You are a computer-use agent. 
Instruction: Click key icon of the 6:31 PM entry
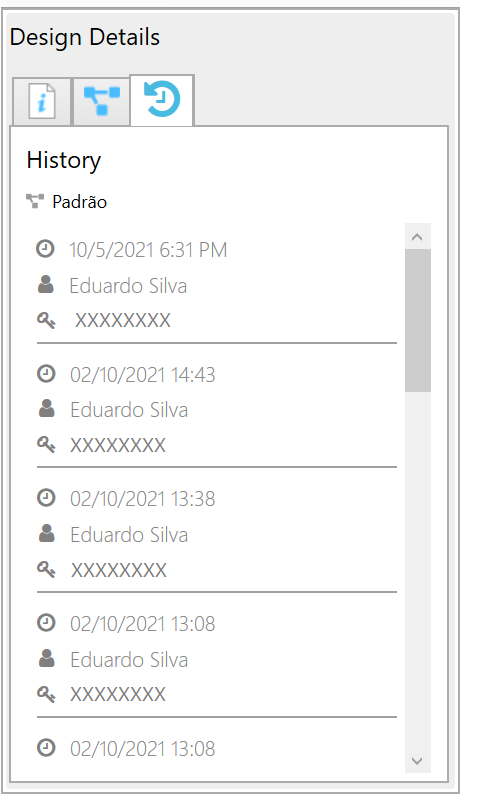[x=46, y=320]
